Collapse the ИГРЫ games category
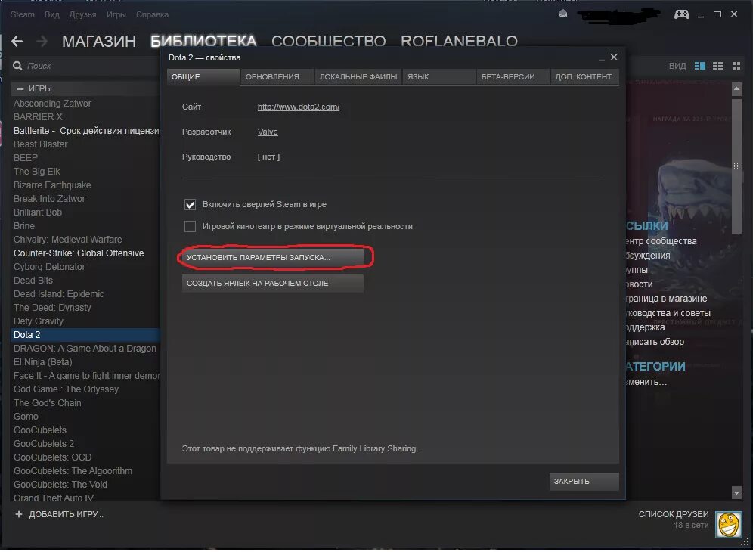 point(20,88)
